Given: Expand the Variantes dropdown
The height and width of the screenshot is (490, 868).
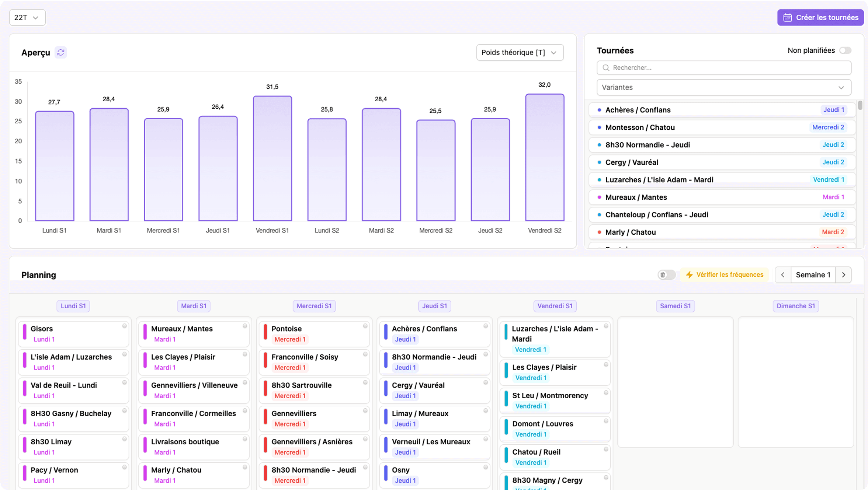Looking at the screenshot, I should click(723, 88).
